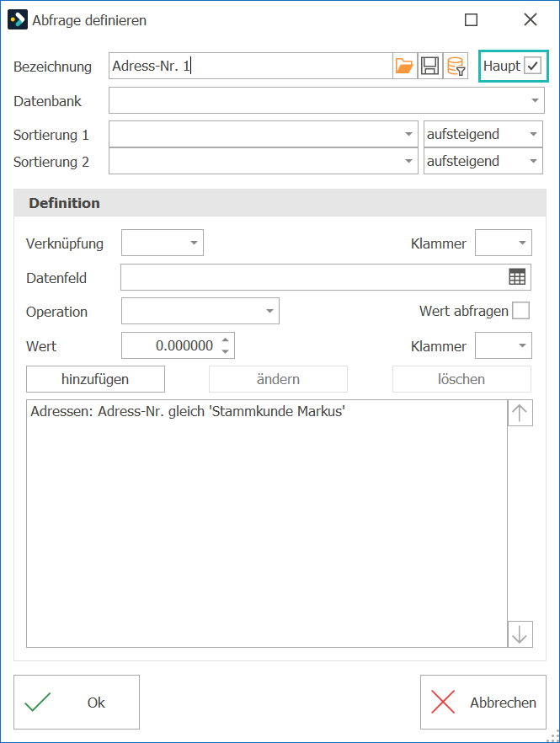Change Sortierung 2 order from aufsteigend
Viewport: 560px width, 743px height.
[x=483, y=161]
